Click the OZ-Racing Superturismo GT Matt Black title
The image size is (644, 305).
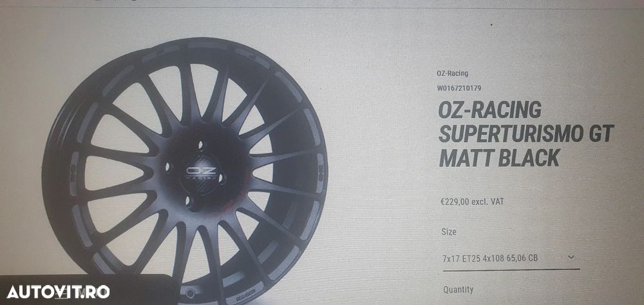(526, 134)
